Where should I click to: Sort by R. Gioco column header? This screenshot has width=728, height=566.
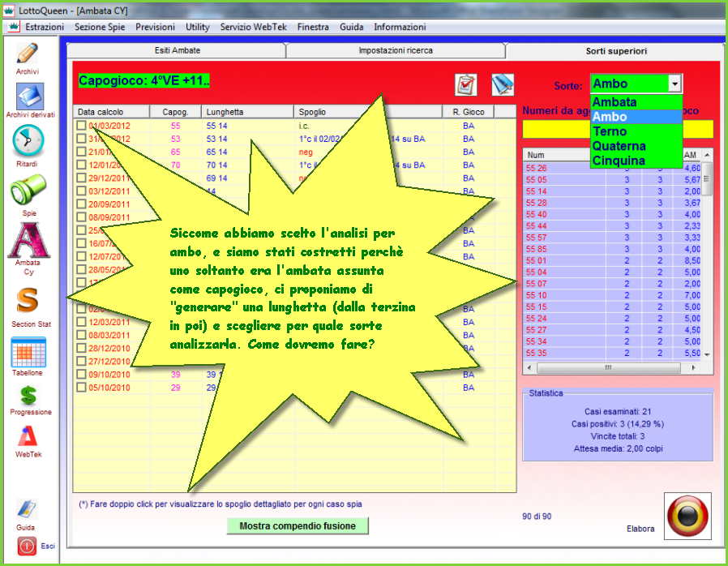pyautogui.click(x=469, y=112)
